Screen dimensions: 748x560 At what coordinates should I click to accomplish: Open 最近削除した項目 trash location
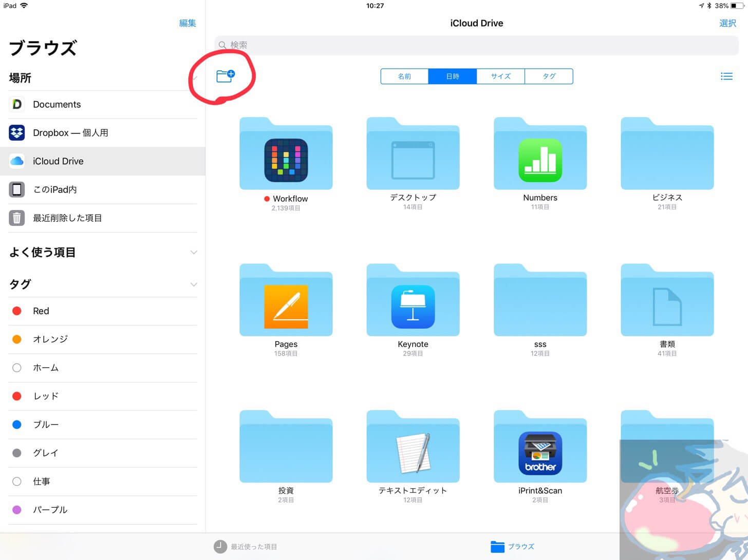(x=103, y=218)
